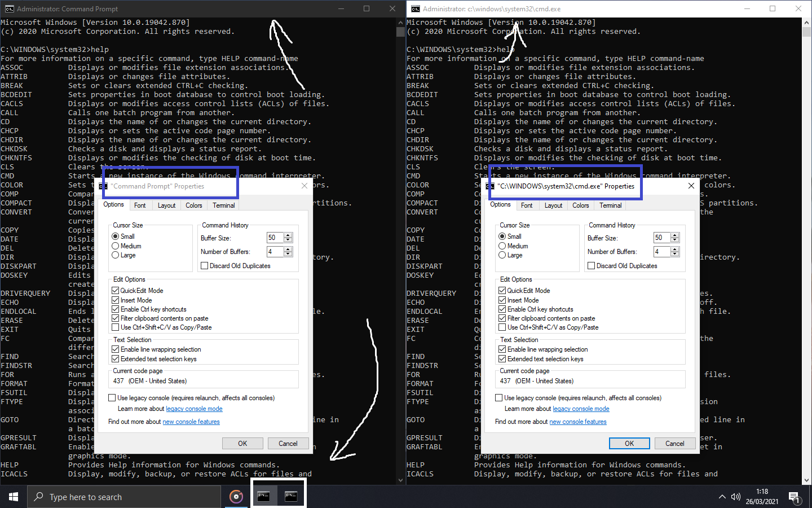Switch to Layout tab in right dialog
This screenshot has height=508, width=812.
[553, 205]
